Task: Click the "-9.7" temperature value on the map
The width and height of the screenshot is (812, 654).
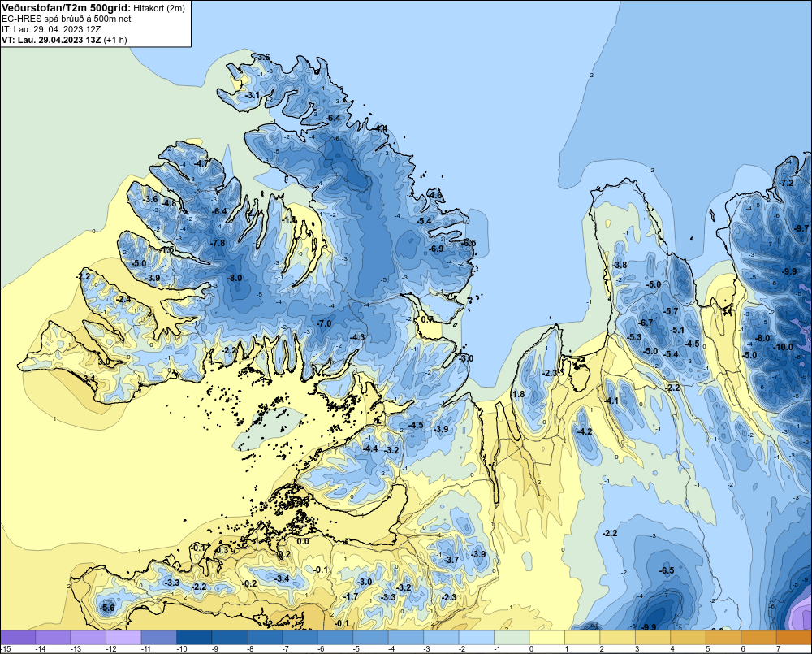Action: [801, 228]
